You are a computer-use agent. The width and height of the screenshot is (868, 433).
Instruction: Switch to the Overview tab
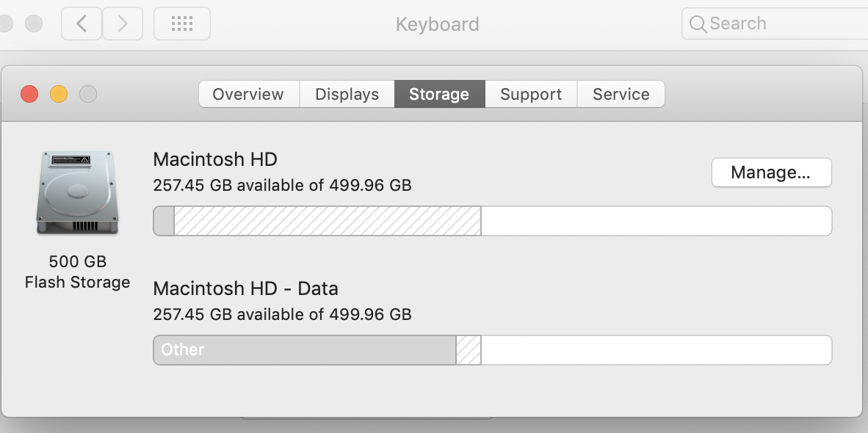click(248, 94)
